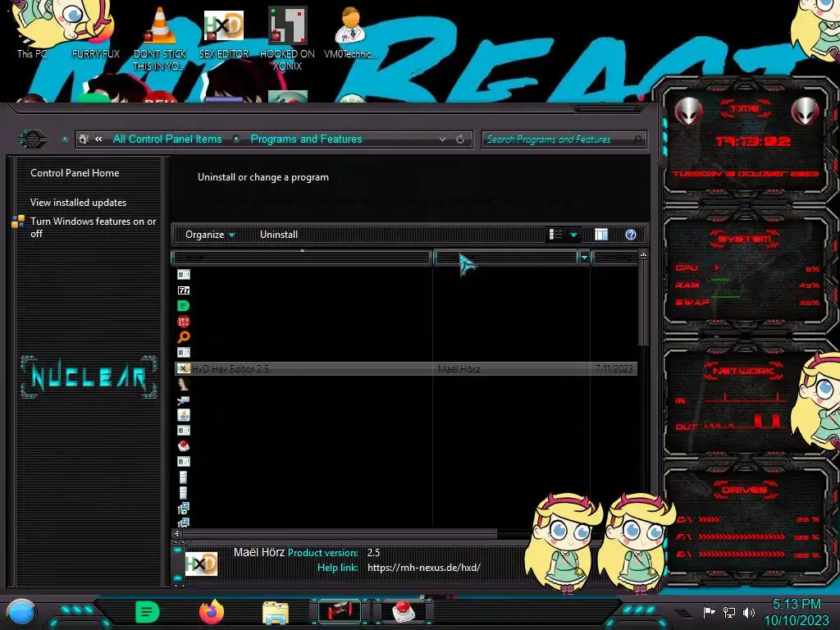Open the VMOTechnic desktop shortcut
Viewport: 840px width, 630px height.
click(x=350, y=32)
